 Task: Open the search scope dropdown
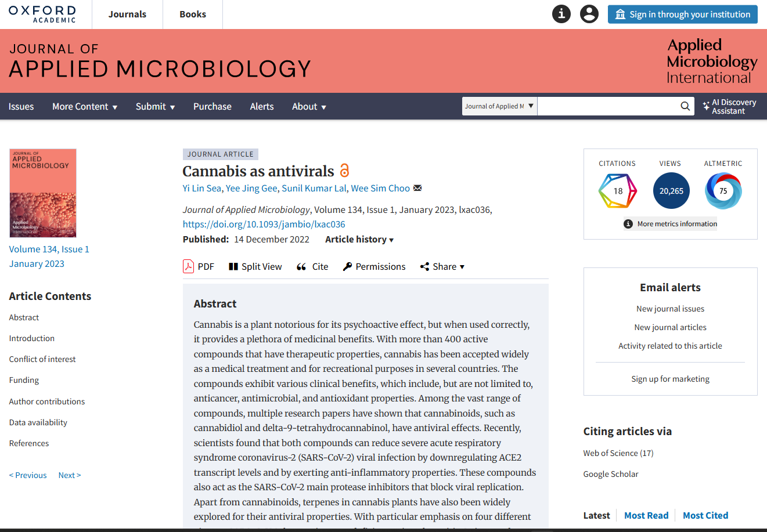point(499,106)
